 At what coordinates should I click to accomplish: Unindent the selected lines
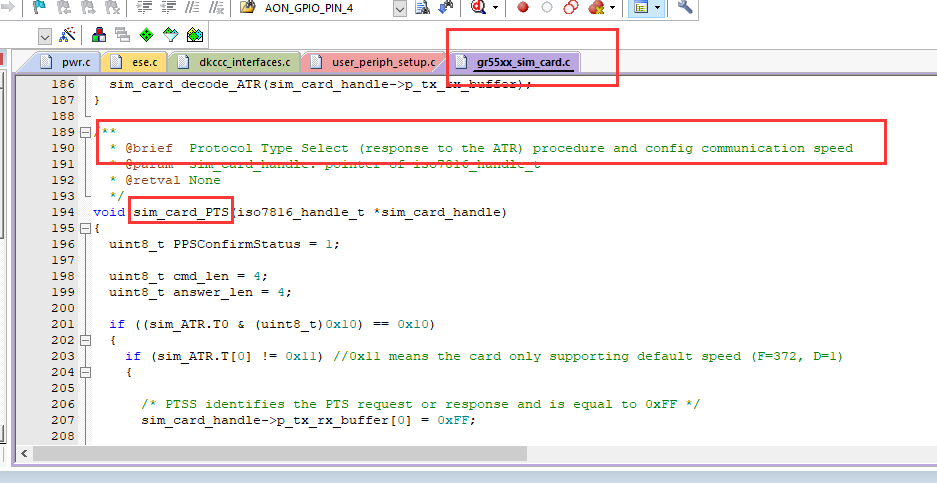(x=168, y=7)
